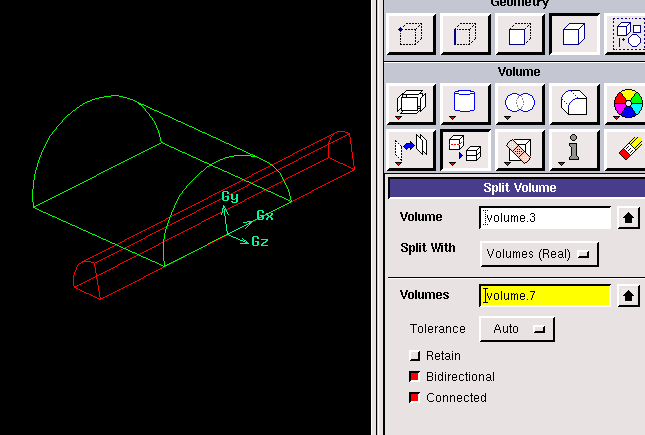Click the Create Cylinder volume icon
This screenshot has height=435, width=645.
point(464,103)
